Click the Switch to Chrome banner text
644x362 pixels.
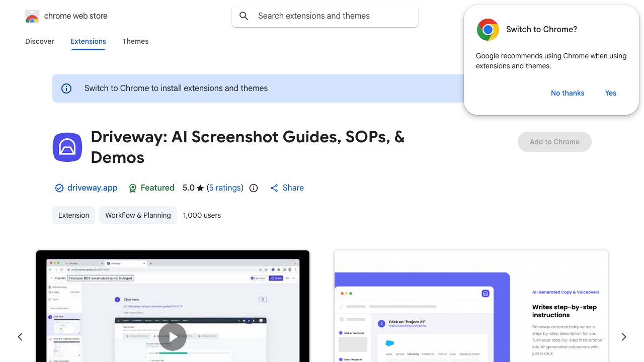[176, 88]
